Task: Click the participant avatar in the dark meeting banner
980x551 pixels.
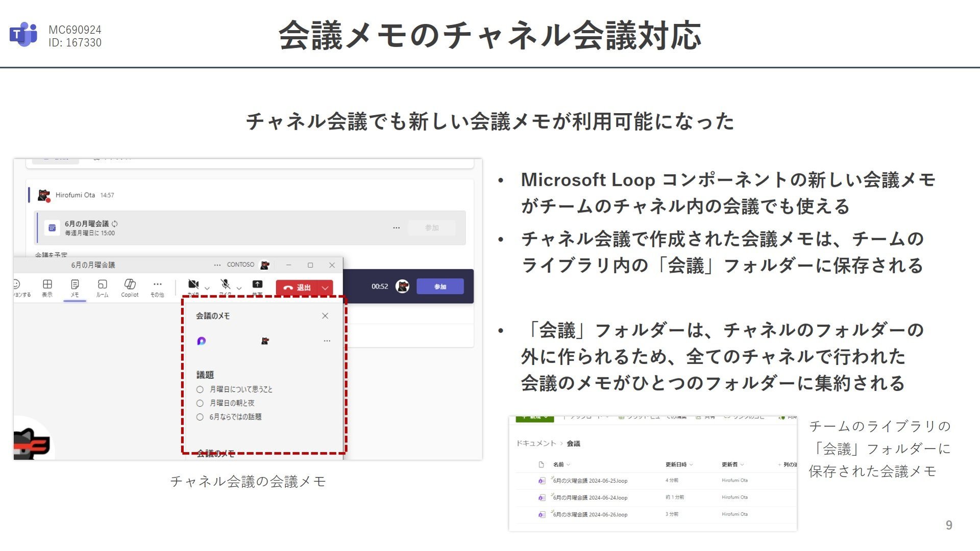Action: [402, 286]
